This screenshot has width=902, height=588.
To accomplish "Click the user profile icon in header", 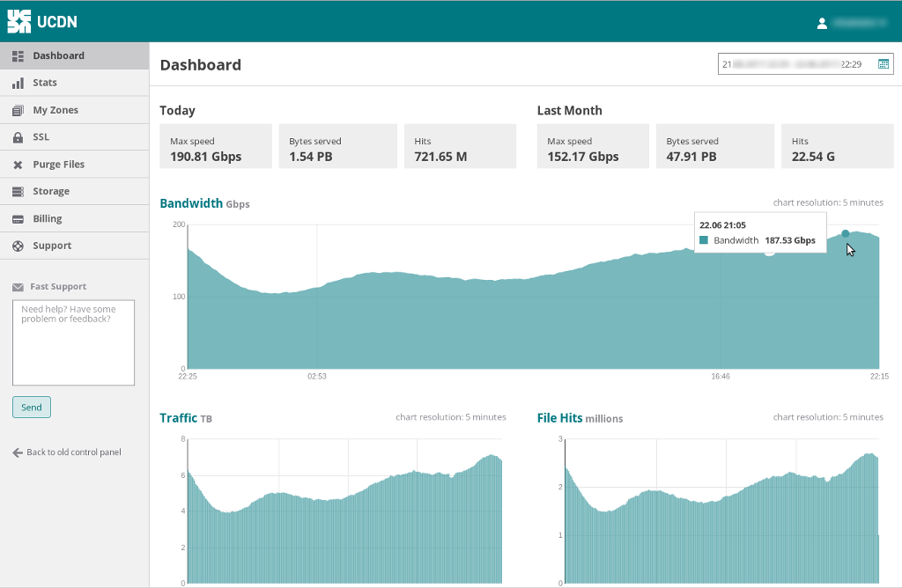I will [822, 24].
